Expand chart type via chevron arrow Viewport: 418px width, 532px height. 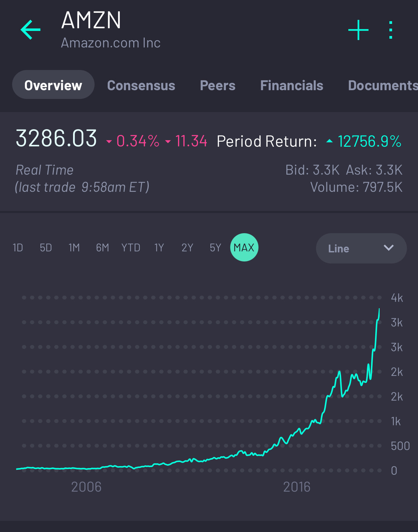tap(388, 248)
